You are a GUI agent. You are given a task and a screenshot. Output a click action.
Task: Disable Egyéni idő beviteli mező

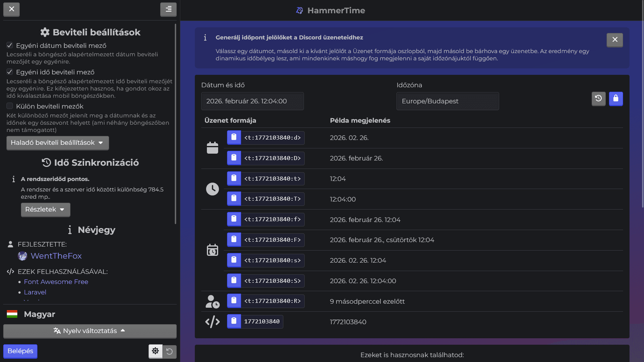coord(9,72)
